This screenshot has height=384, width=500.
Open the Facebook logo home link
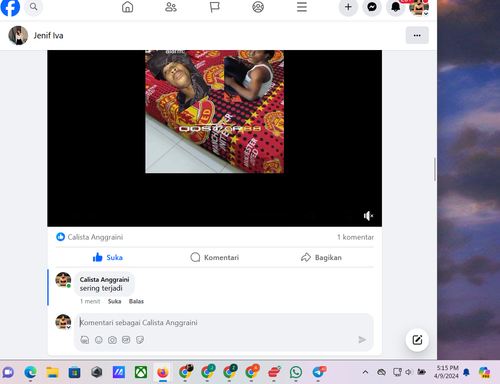(10, 7)
